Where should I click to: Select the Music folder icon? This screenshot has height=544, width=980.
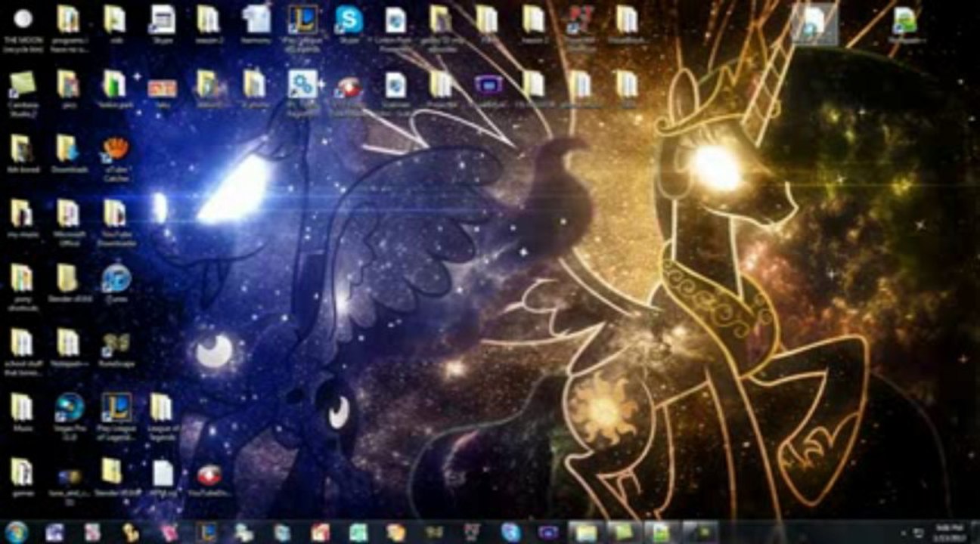22,408
